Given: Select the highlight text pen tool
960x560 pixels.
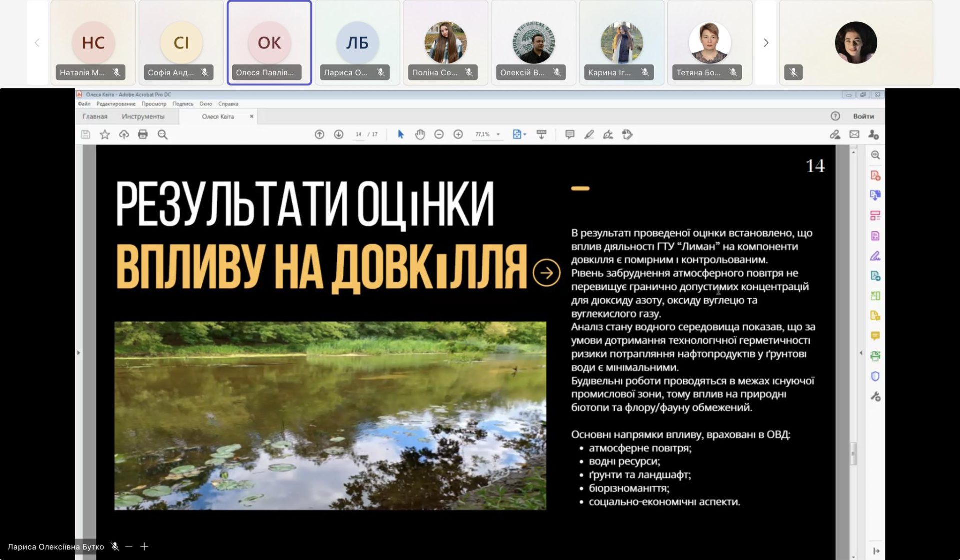Looking at the screenshot, I should 589,134.
